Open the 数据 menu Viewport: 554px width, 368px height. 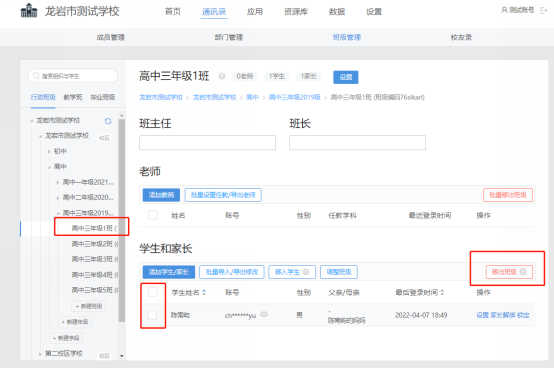point(337,12)
